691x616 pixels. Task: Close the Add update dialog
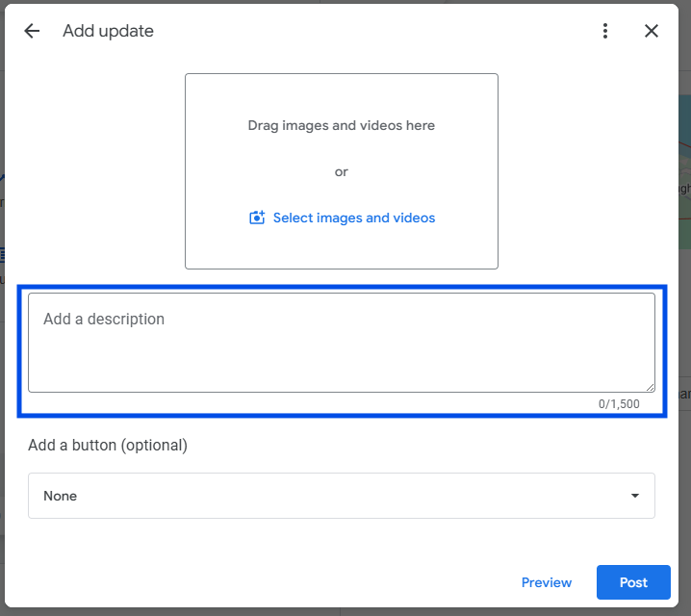(652, 31)
